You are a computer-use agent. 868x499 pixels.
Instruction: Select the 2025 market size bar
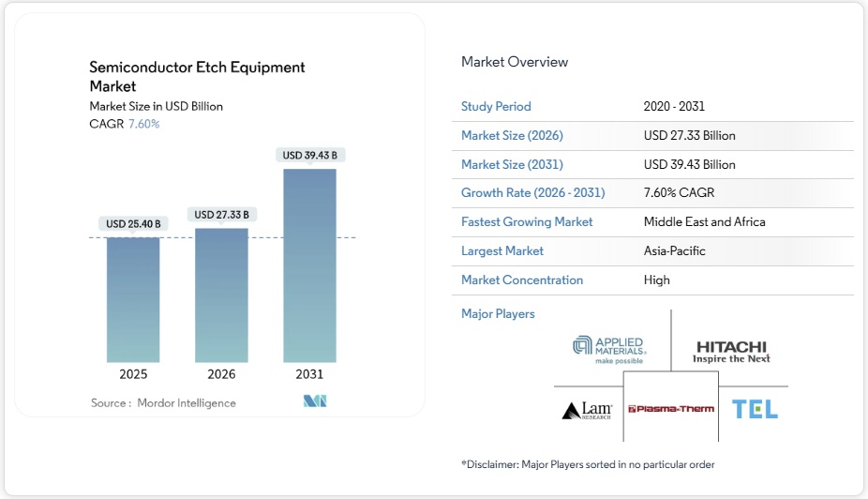point(133,299)
